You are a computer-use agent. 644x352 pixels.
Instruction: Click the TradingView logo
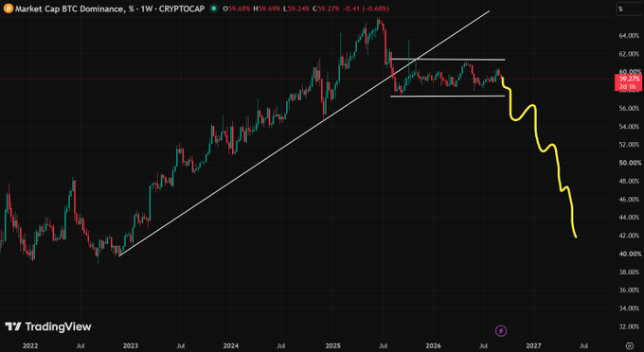48,327
